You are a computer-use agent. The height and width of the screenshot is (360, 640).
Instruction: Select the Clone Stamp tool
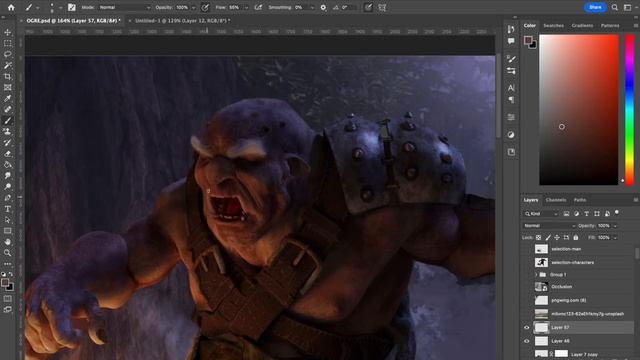pos(7,131)
